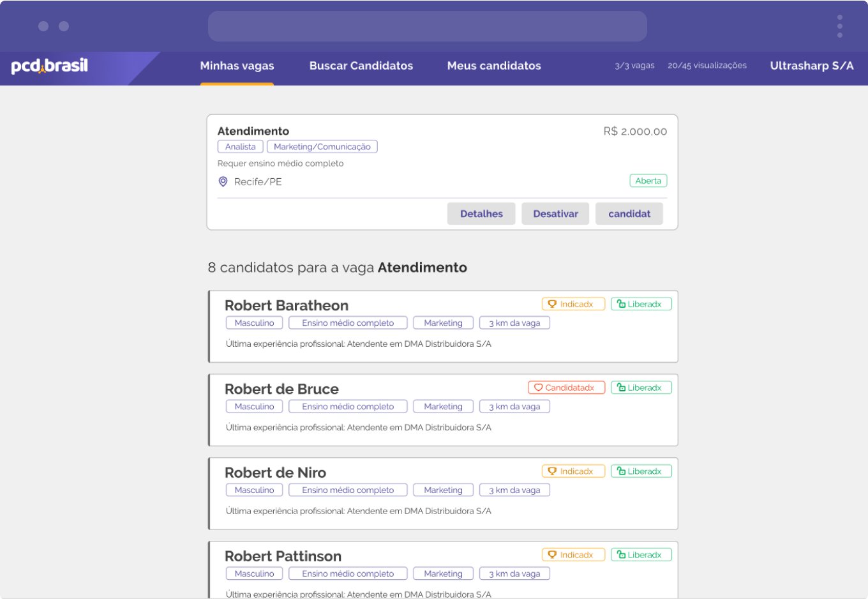Go to Meus candidatos tab

click(494, 66)
